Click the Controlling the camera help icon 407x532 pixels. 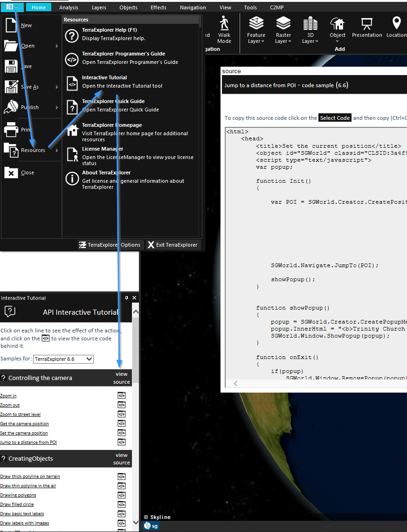tap(3, 378)
